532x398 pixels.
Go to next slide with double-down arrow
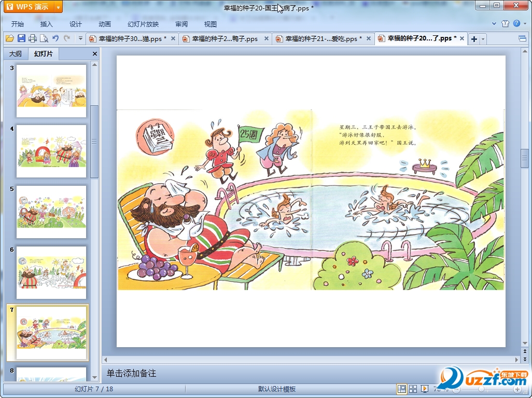coord(525,359)
